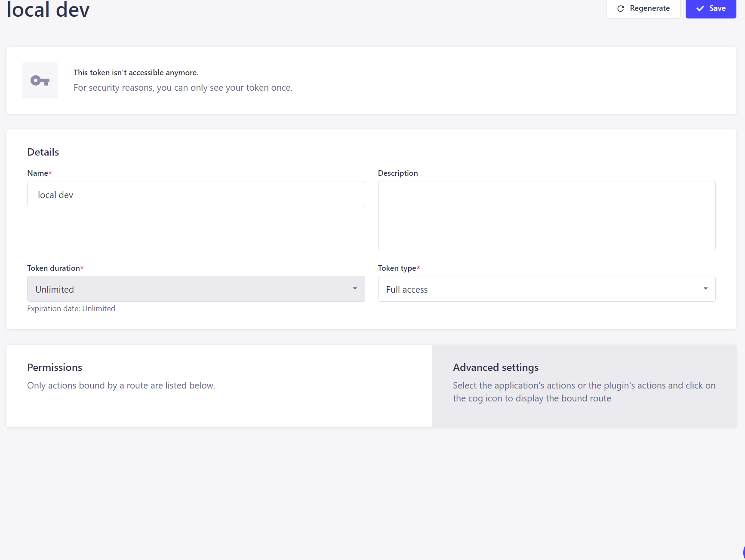
Task: Click the checkmark icon in the Save button
Action: 700,8
